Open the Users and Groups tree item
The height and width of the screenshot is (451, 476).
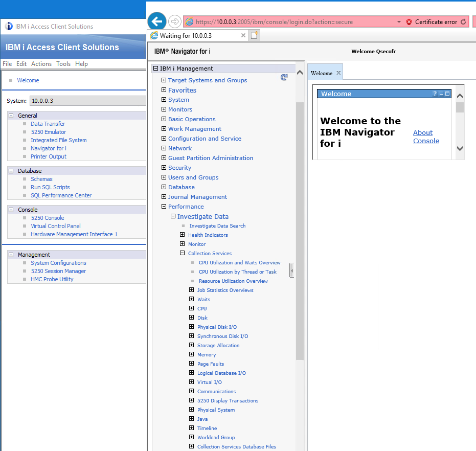click(193, 177)
